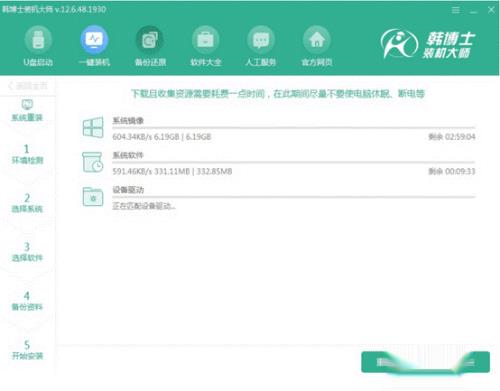500x391 pixels.
Task: Open the U盘启动 (USB boot) tool
Action: point(38,46)
